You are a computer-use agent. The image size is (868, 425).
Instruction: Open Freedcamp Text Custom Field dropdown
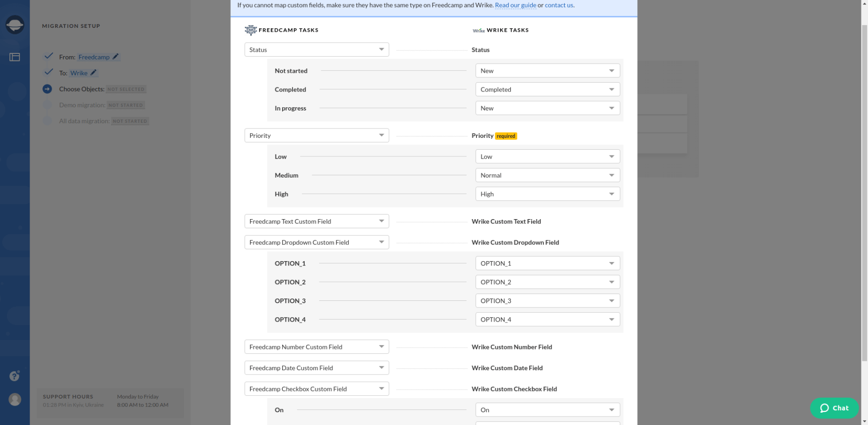[x=317, y=221]
